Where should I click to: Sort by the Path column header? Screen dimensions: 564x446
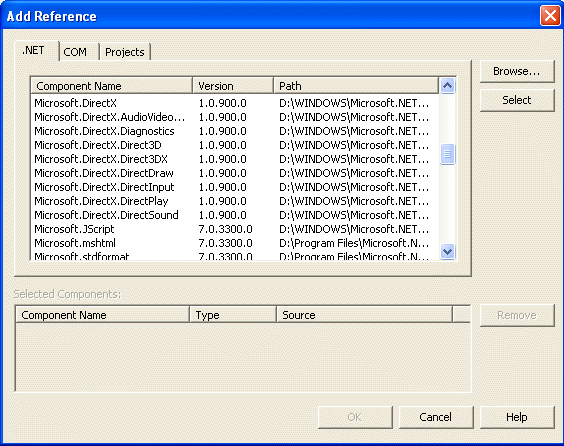point(356,86)
